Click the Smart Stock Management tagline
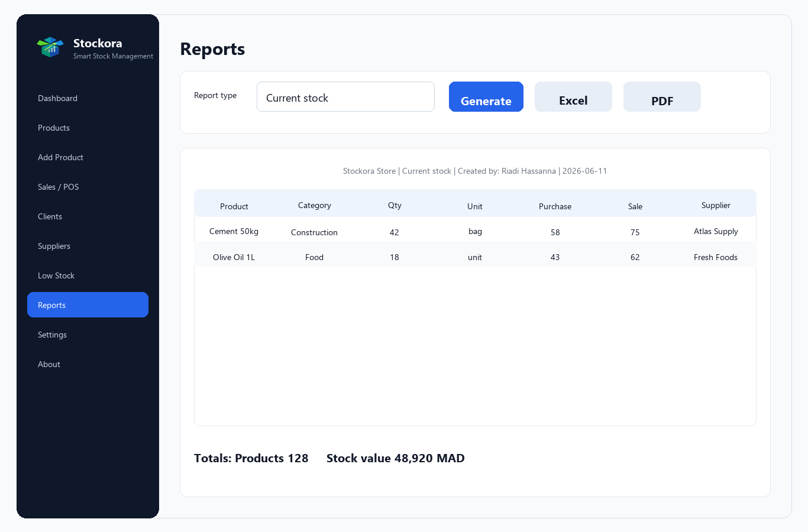The image size is (808, 532). click(x=113, y=56)
